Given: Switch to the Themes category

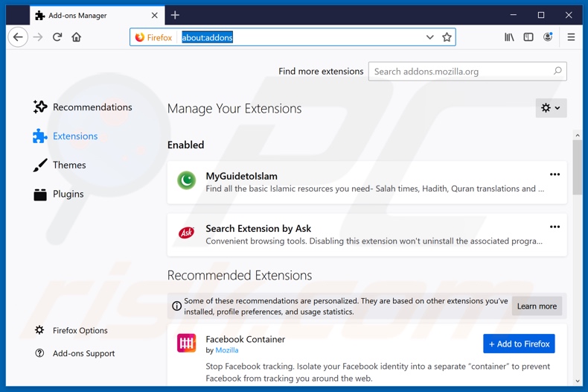Looking at the screenshot, I should tap(60, 165).
